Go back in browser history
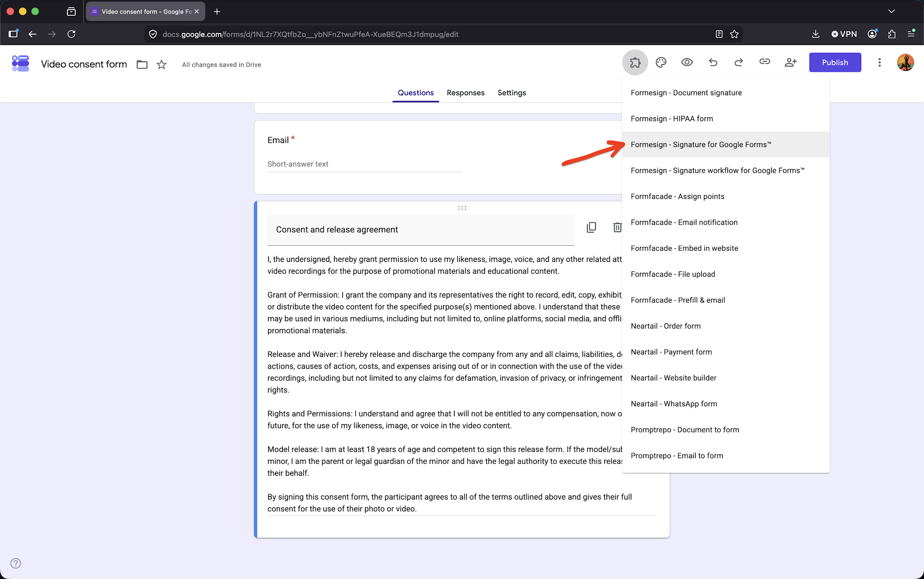The image size is (924, 579). coord(32,34)
